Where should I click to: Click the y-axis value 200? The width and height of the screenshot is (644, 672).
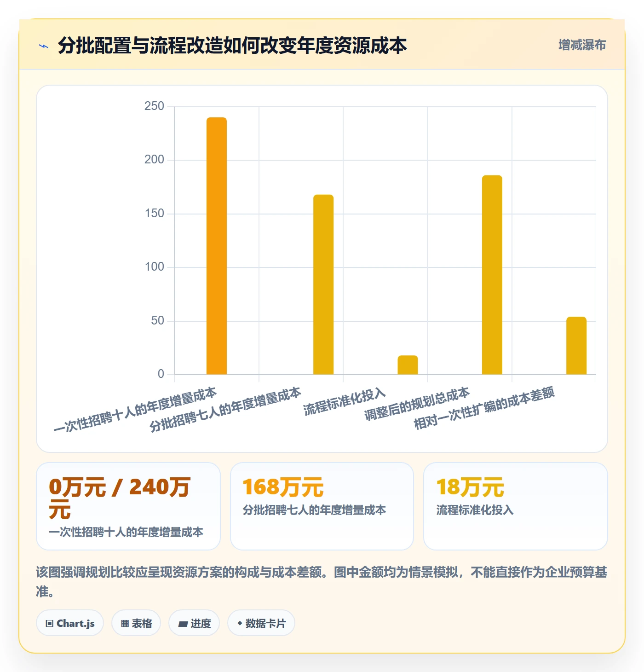[154, 160]
